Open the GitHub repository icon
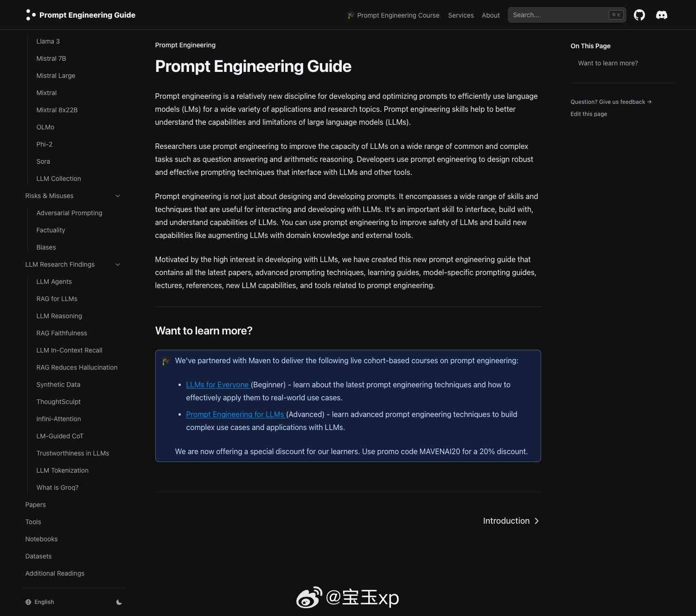Image resolution: width=696 pixels, height=616 pixels. [x=639, y=15]
